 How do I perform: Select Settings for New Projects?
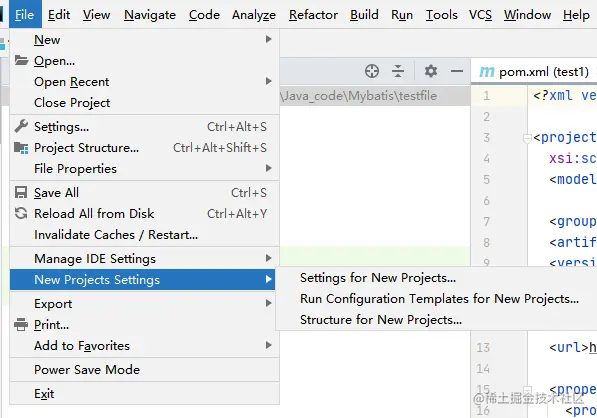(378, 278)
